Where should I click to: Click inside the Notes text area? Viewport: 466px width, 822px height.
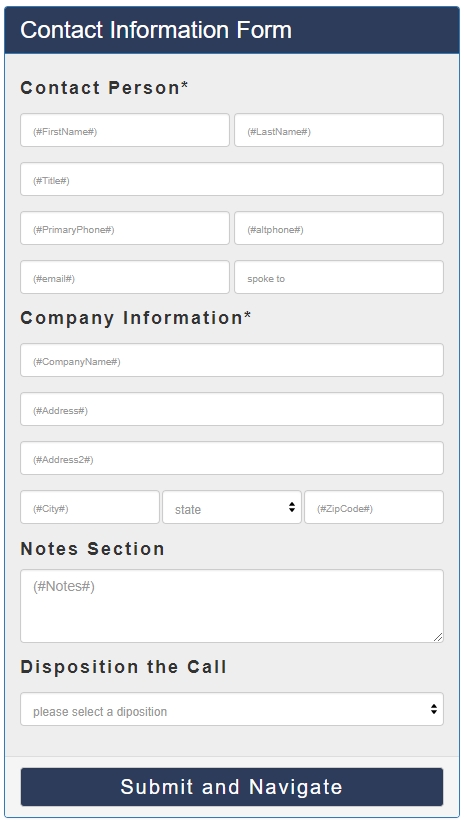232,606
